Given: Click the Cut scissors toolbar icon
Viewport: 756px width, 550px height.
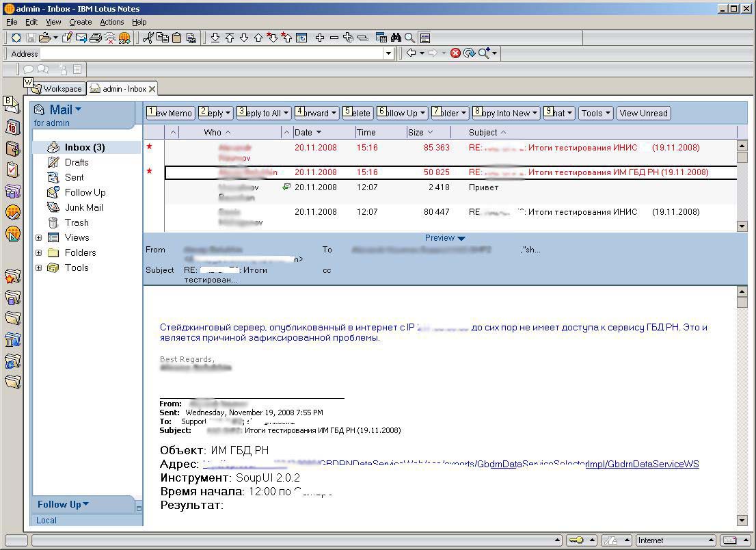Looking at the screenshot, I should [x=148, y=38].
